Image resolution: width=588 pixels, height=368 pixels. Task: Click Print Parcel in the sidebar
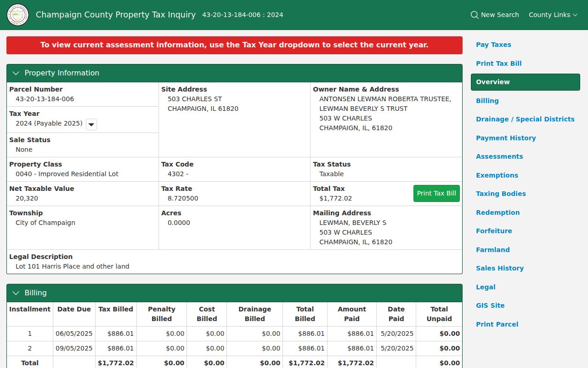point(497,324)
